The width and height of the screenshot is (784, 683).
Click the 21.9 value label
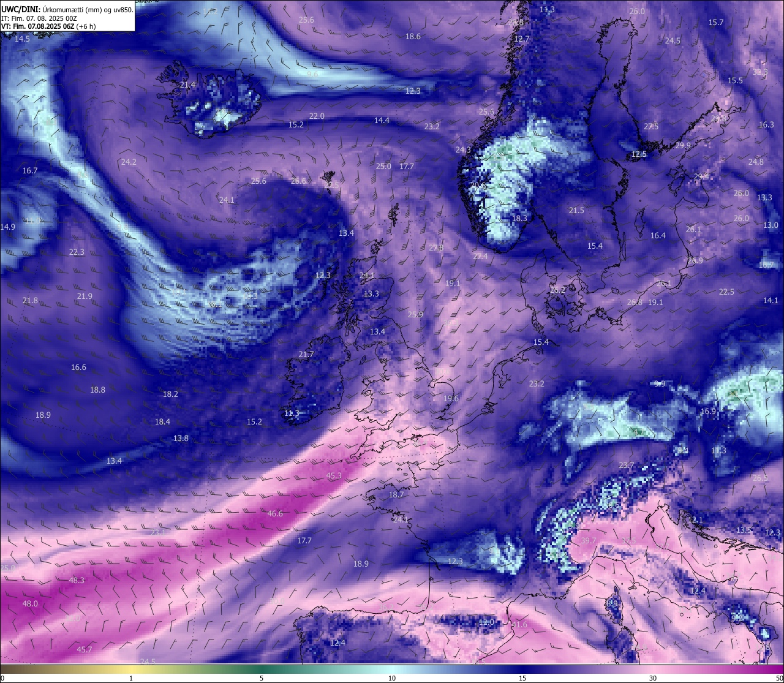(x=85, y=296)
